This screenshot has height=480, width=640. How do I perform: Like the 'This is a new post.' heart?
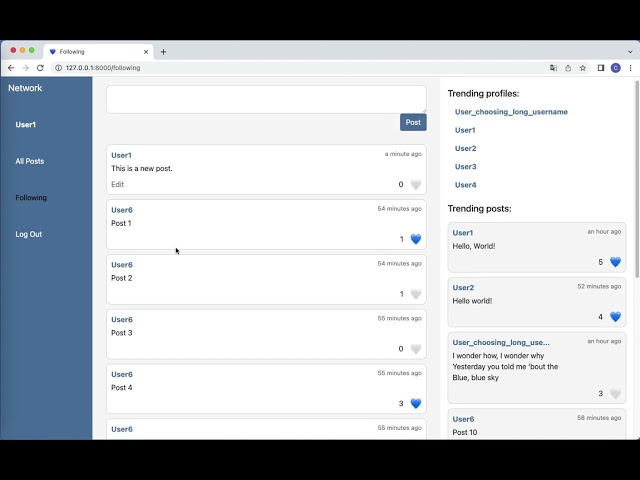[416, 184]
